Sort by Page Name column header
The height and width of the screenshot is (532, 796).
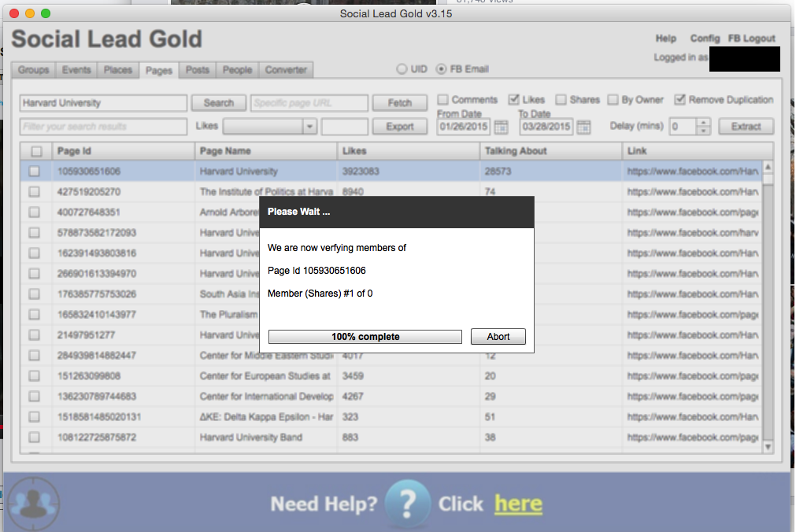[x=266, y=151]
